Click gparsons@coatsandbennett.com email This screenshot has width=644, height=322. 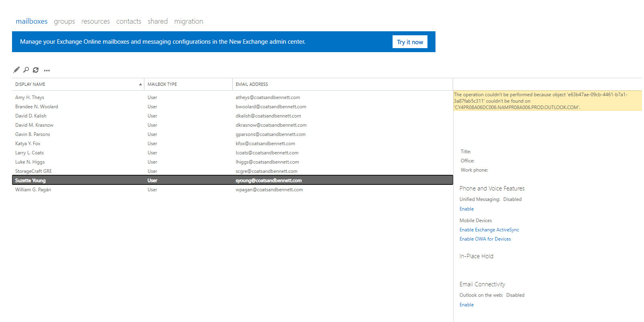tap(271, 134)
